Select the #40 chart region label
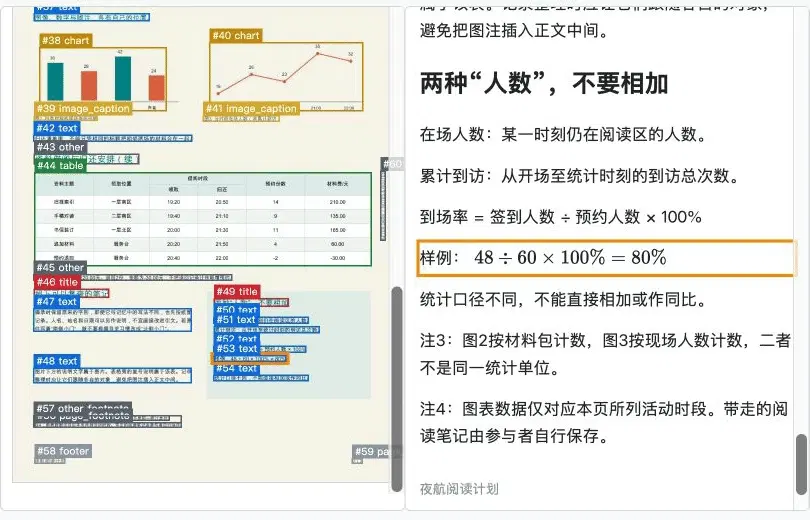The height and width of the screenshot is (520, 810). tap(236, 36)
